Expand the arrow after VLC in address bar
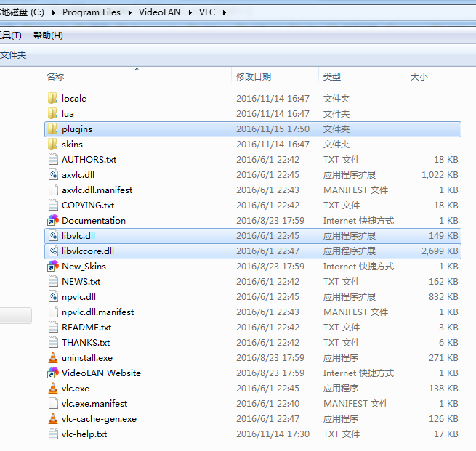 click(225, 12)
